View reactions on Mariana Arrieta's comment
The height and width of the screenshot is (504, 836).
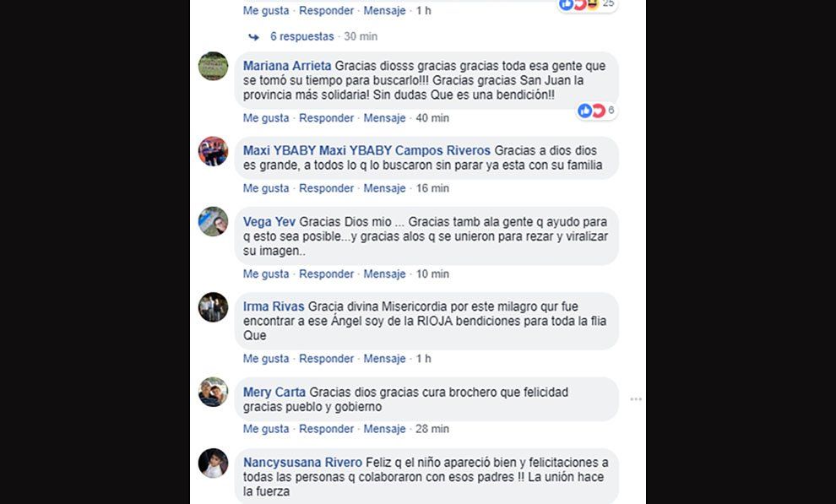597,111
